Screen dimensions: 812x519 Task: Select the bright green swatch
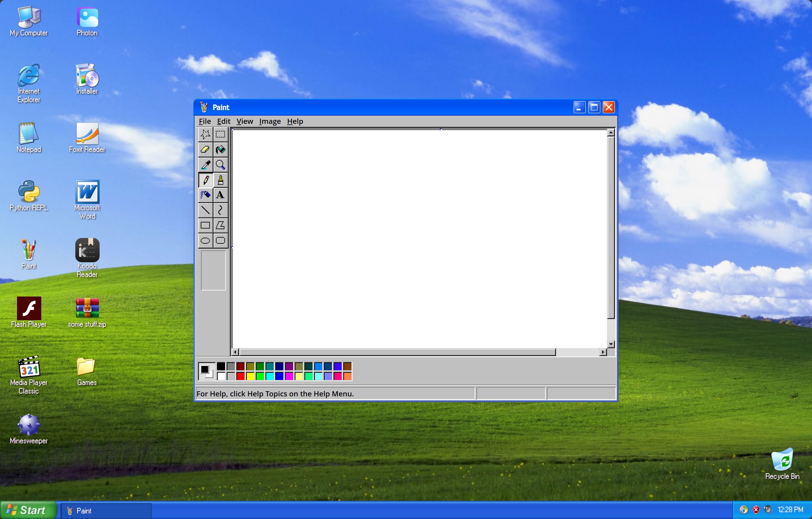coord(260,376)
